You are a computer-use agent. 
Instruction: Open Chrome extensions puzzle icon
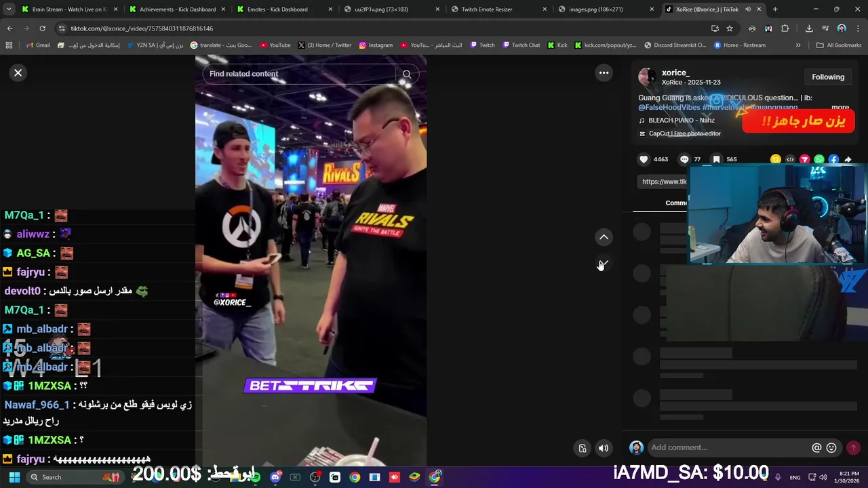pos(785,28)
